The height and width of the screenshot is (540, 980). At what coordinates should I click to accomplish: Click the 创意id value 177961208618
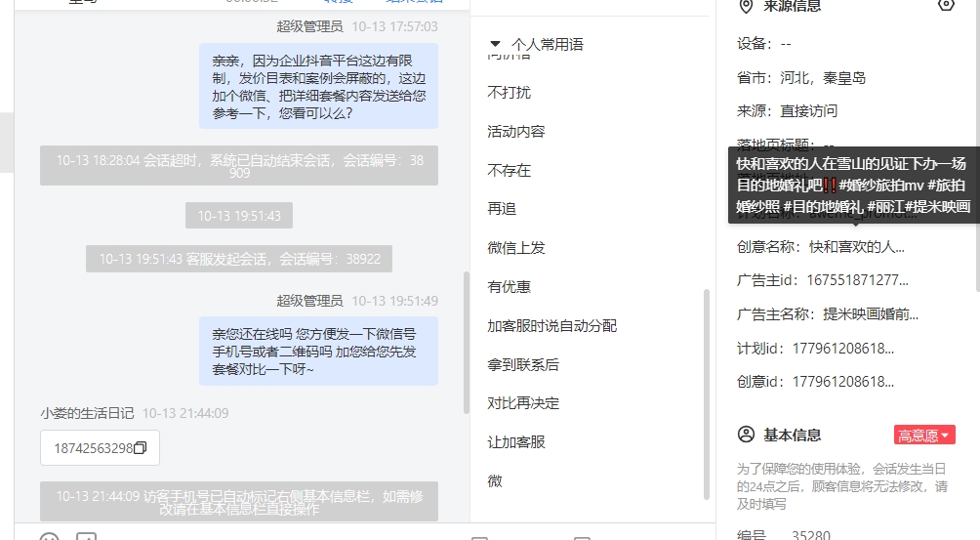click(843, 381)
